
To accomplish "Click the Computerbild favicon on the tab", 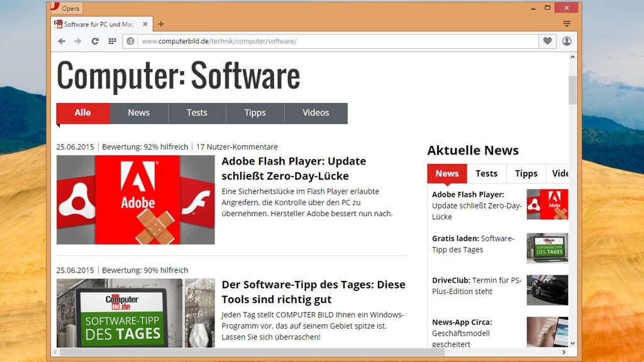I will point(58,25).
